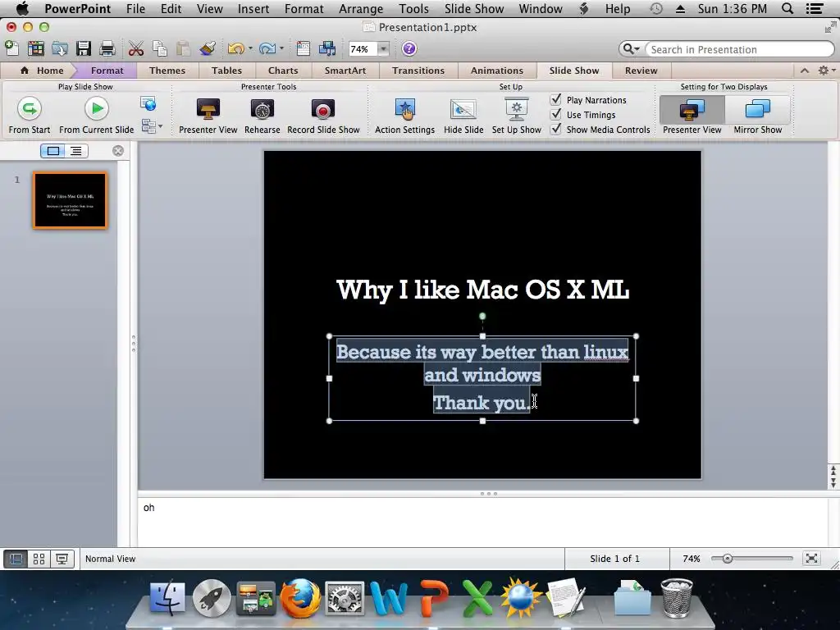Click the Broadcast Slide Show globe icon
The image size is (840, 630).
tap(148, 103)
